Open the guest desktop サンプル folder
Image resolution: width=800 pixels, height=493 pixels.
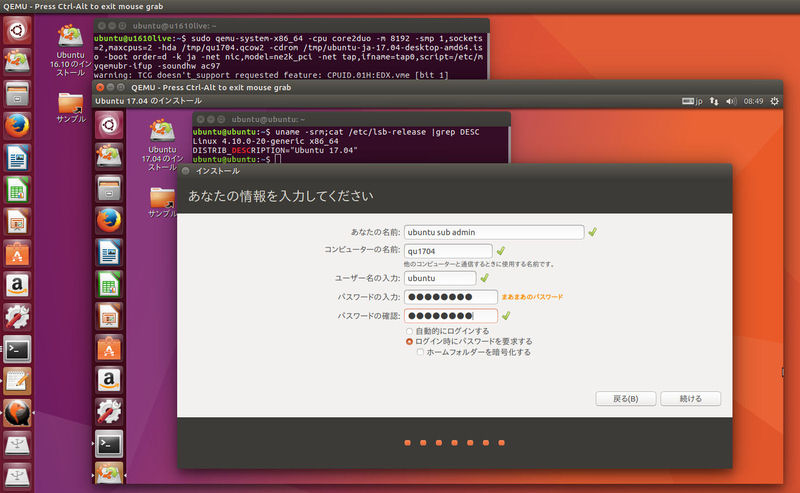pos(162,202)
